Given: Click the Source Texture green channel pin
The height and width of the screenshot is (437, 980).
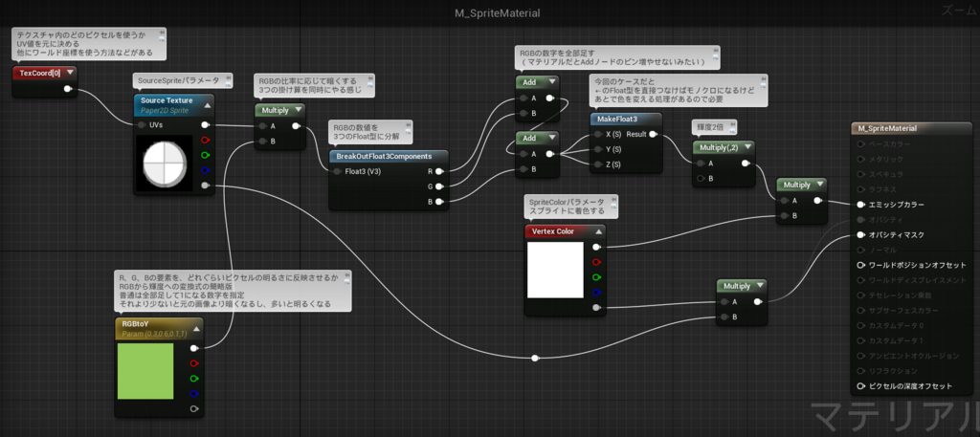Looking at the screenshot, I should pos(205,155).
